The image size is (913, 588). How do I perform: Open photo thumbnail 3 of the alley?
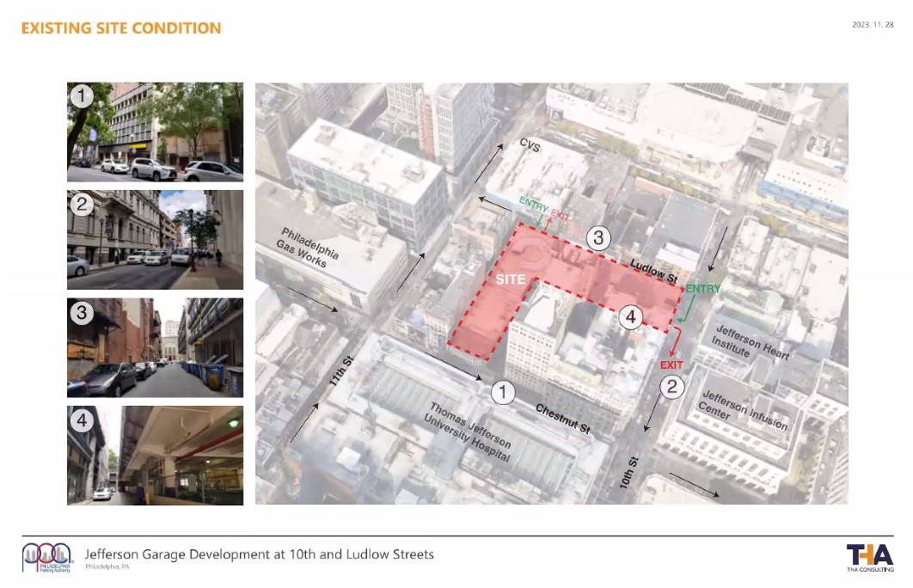[x=155, y=347]
